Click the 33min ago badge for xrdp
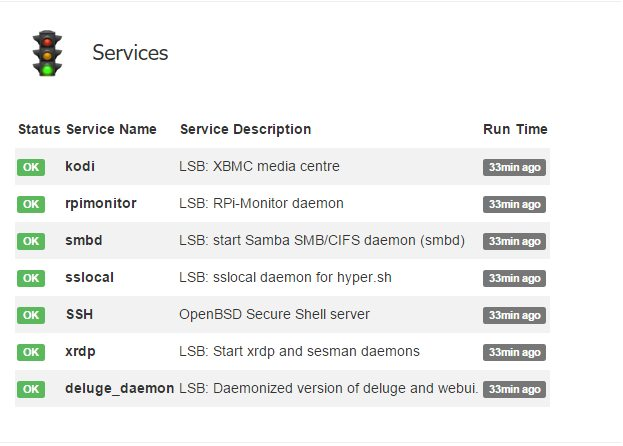 [x=515, y=352]
